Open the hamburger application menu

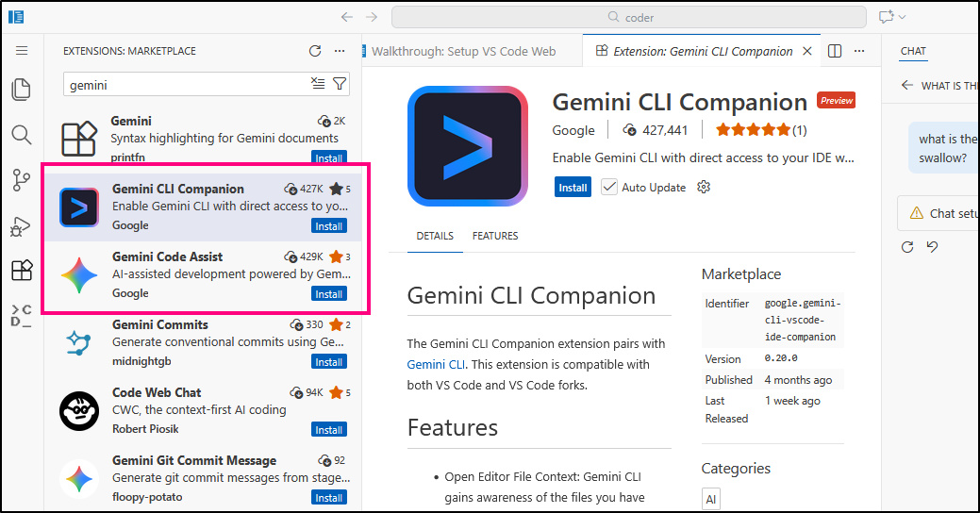[21, 51]
